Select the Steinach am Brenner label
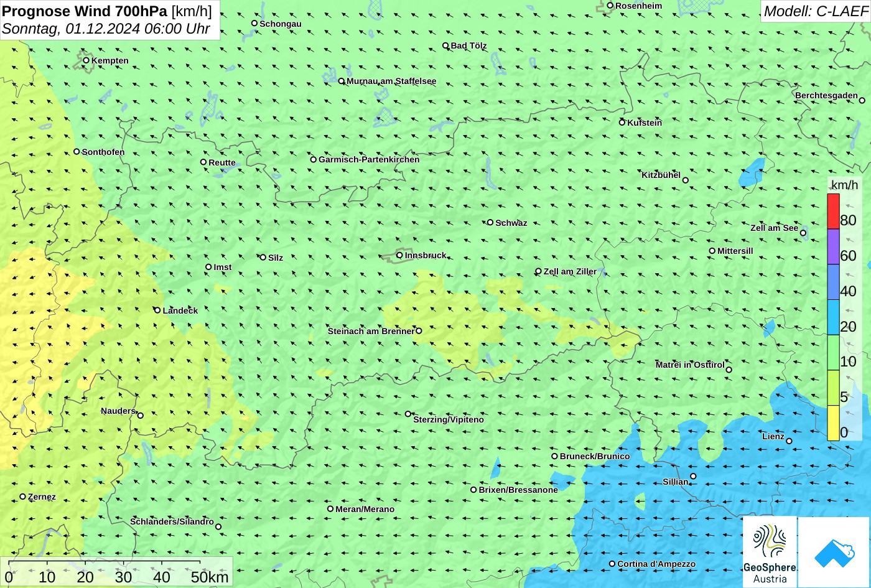This screenshot has width=871, height=588. pyautogui.click(x=371, y=331)
